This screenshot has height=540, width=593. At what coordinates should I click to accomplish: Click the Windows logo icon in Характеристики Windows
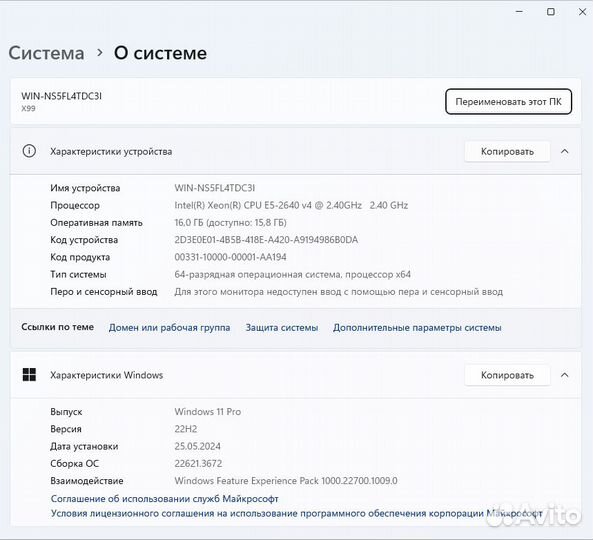click(x=29, y=375)
